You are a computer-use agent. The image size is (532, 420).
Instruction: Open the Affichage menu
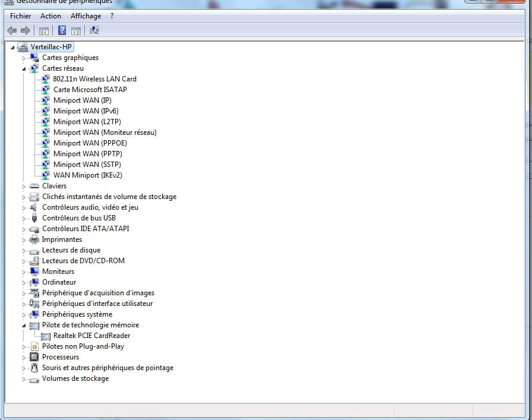tap(86, 16)
